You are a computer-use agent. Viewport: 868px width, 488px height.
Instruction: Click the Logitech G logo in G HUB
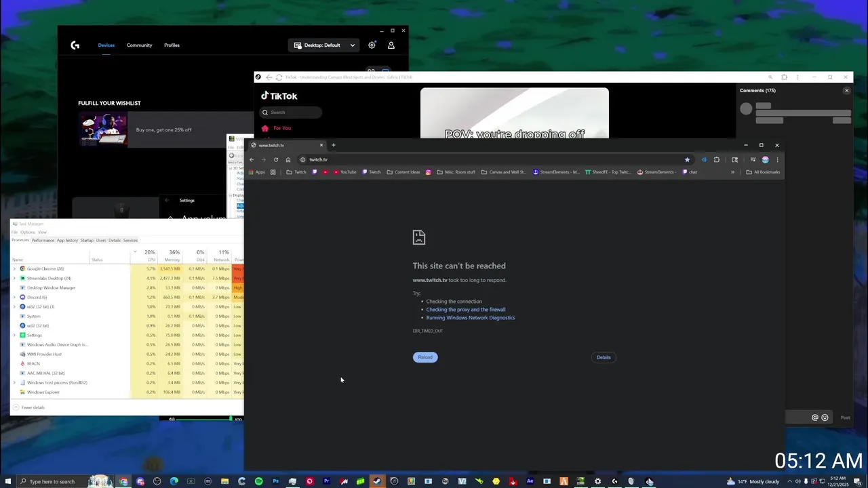click(75, 45)
